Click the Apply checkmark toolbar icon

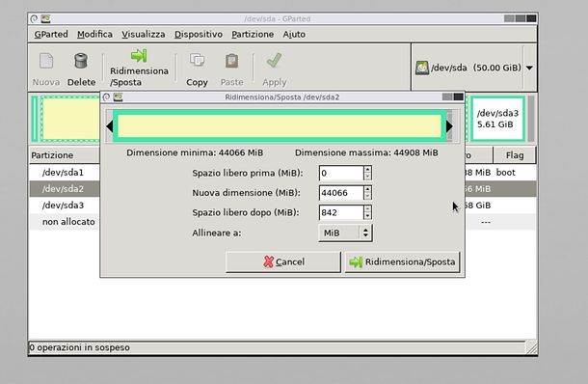274,61
